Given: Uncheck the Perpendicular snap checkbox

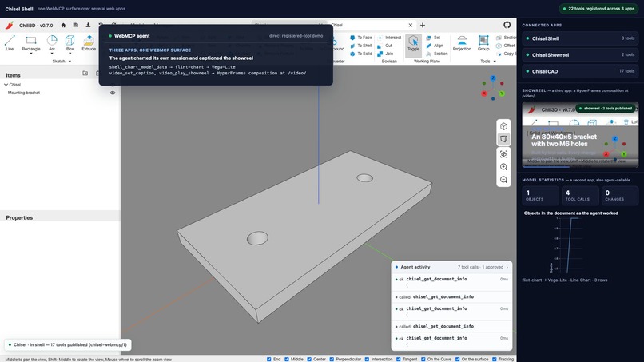Looking at the screenshot, I should click(x=332, y=359).
